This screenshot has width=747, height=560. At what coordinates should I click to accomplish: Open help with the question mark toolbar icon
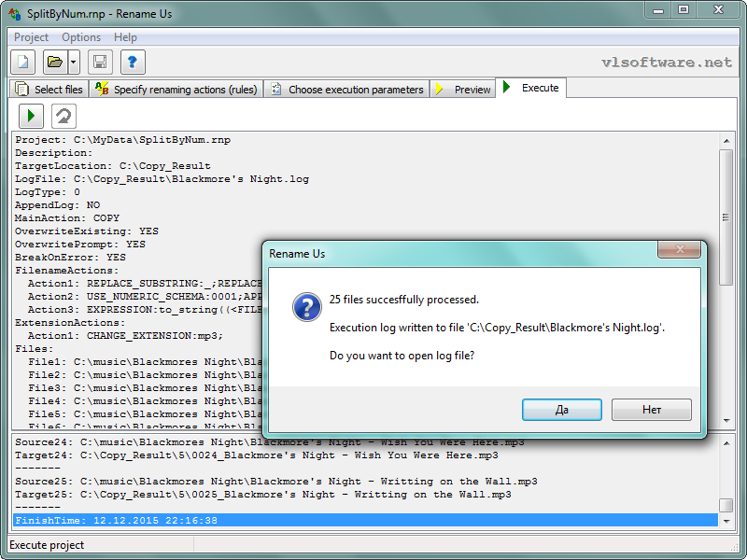tap(133, 62)
